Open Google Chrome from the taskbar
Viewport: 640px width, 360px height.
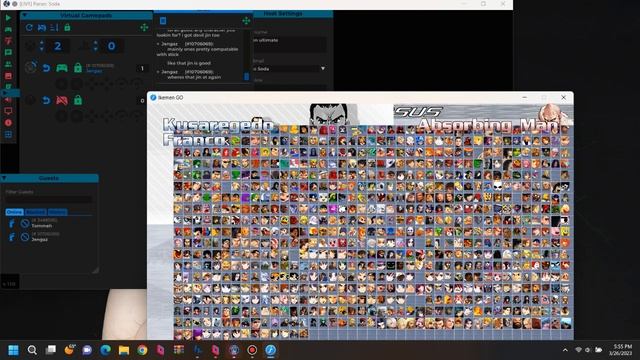point(142,350)
